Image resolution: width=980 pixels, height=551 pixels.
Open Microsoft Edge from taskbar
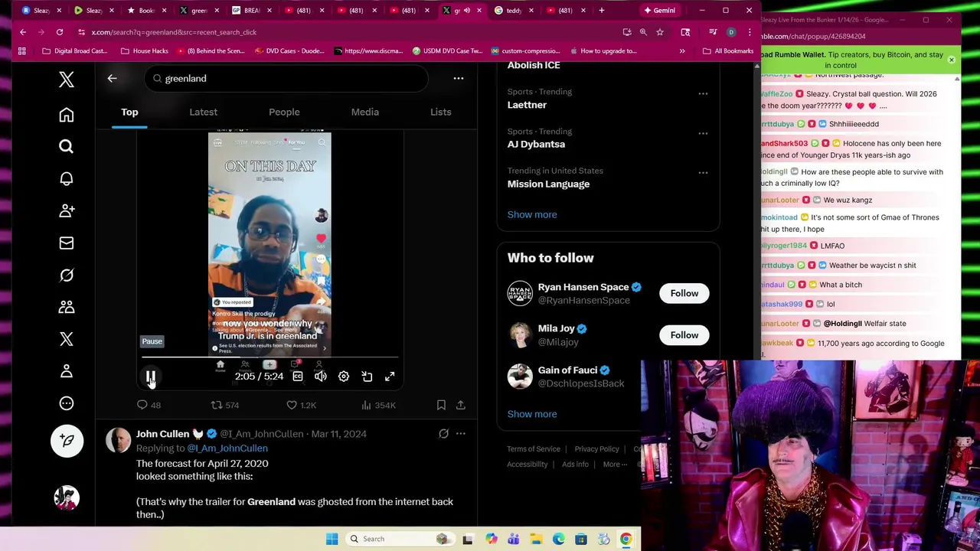[559, 539]
